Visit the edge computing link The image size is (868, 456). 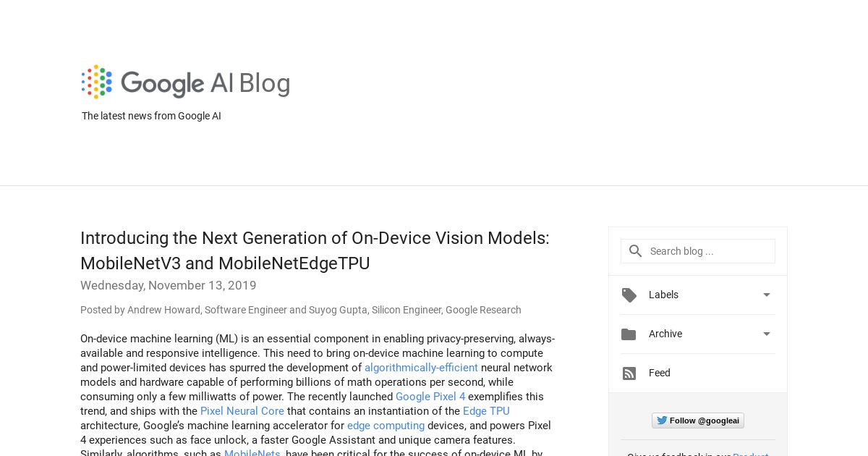tap(386, 426)
